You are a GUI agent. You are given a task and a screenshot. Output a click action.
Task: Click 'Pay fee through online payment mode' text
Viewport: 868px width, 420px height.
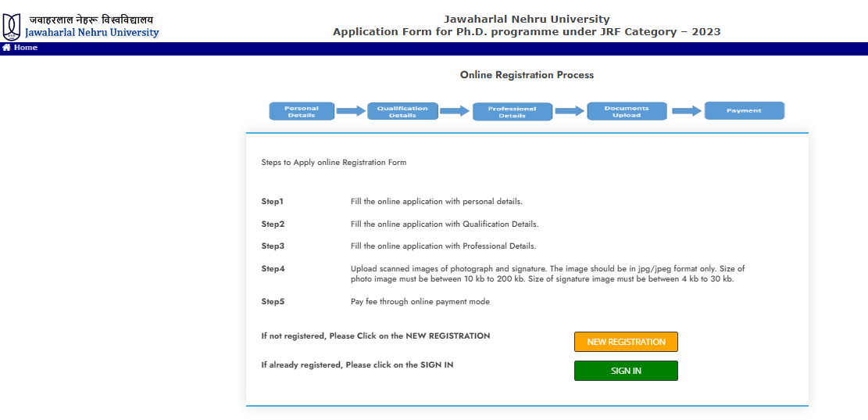click(420, 302)
